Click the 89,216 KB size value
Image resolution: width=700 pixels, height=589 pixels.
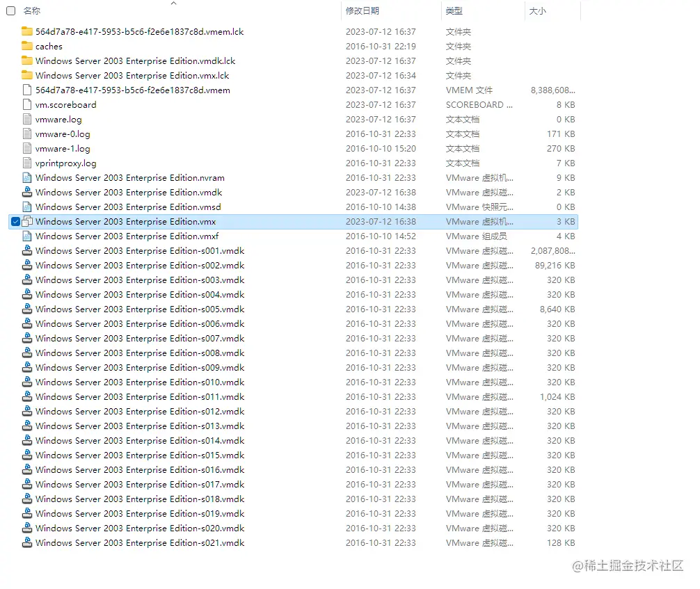(555, 265)
